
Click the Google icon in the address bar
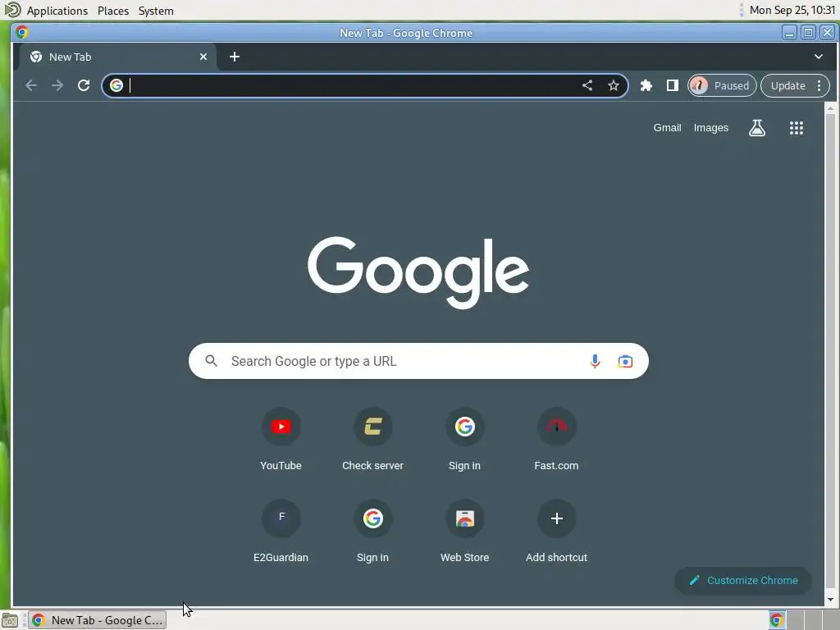[x=116, y=85]
